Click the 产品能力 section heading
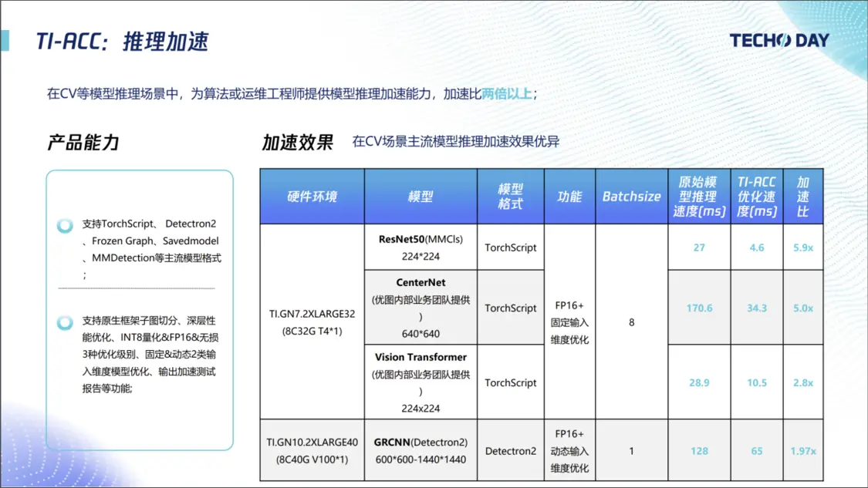The image size is (868, 488). point(83,142)
